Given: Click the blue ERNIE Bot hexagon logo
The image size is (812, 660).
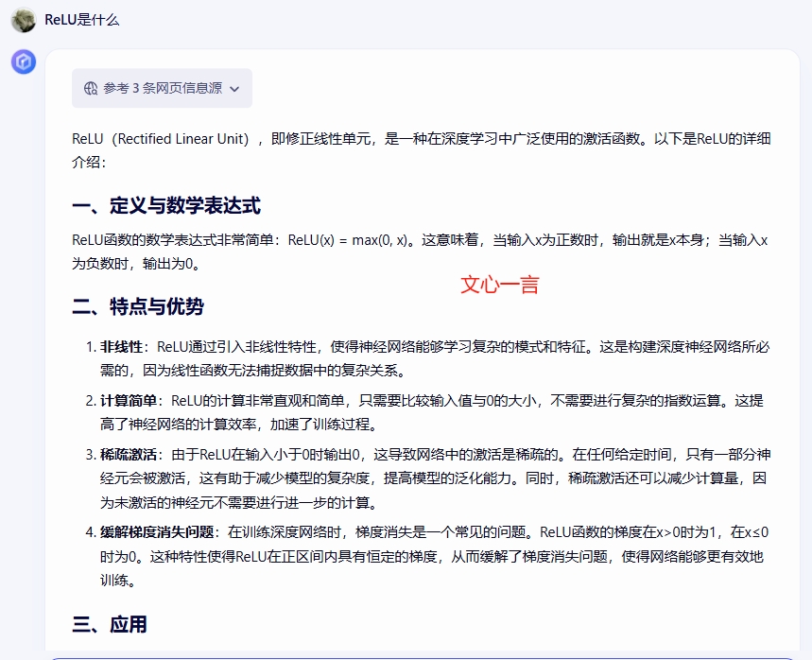Looking at the screenshot, I should pos(23,62).
